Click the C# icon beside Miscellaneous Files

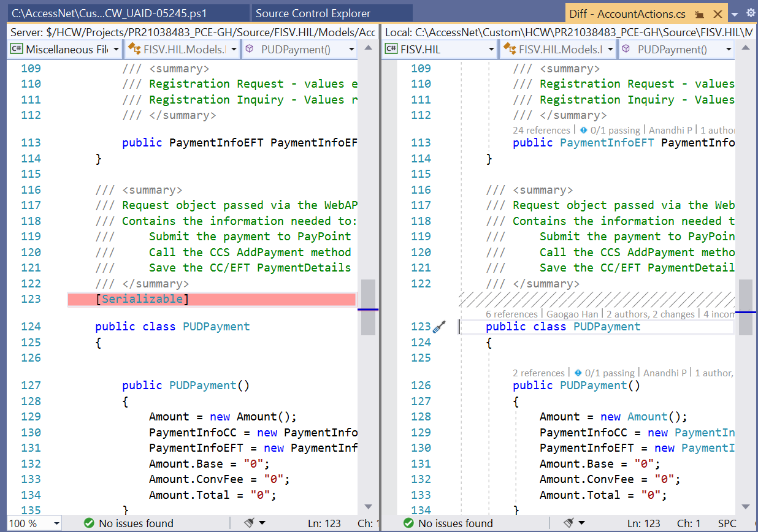point(17,50)
